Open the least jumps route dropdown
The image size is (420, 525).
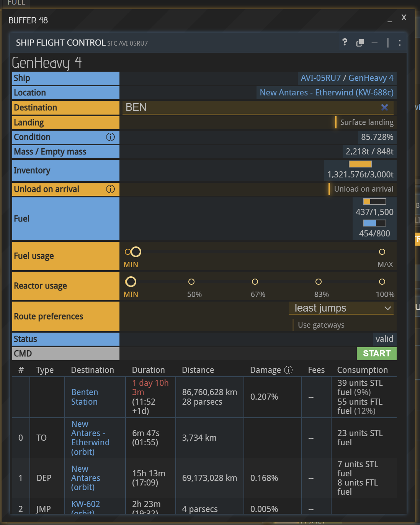pyautogui.click(x=341, y=308)
